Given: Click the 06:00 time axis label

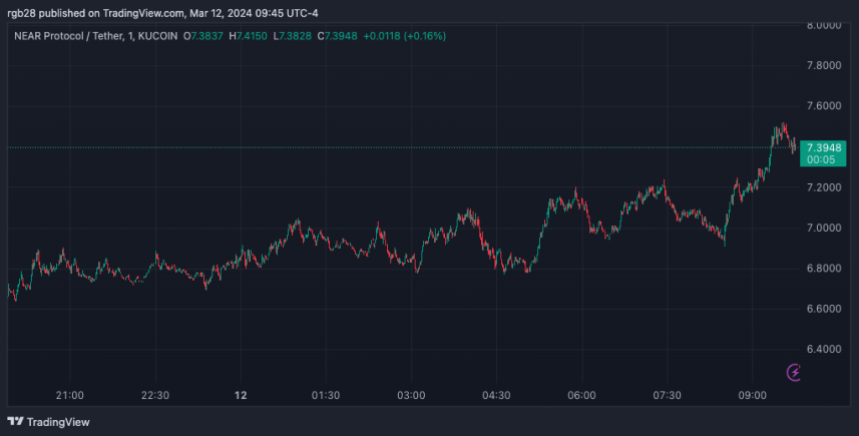Looking at the screenshot, I should coord(582,395).
